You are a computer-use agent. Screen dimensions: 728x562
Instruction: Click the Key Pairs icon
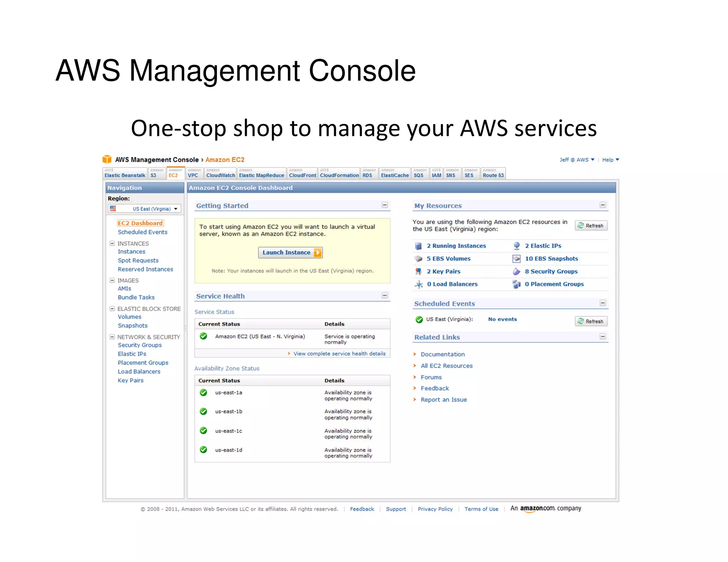tap(418, 271)
